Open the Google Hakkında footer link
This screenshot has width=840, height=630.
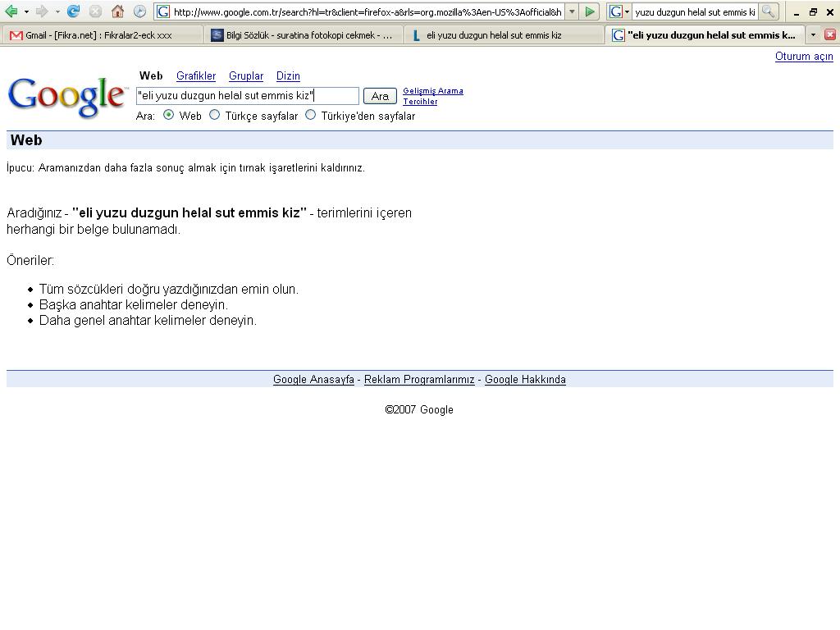point(525,380)
